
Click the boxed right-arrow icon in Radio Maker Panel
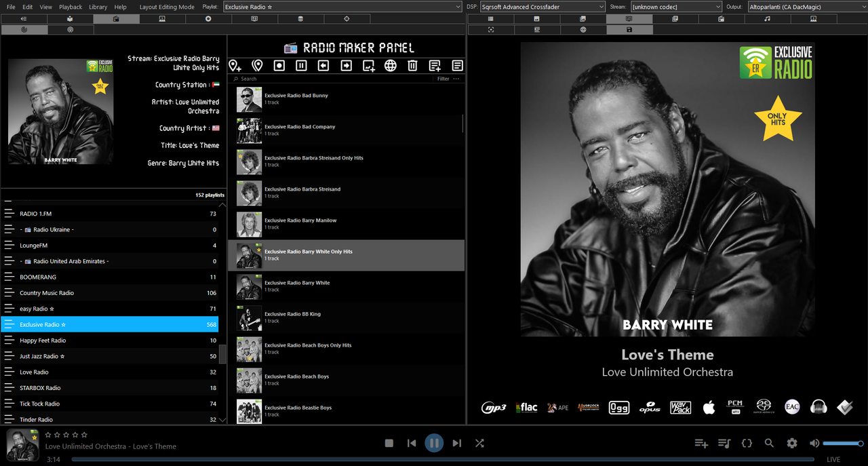[x=346, y=66]
